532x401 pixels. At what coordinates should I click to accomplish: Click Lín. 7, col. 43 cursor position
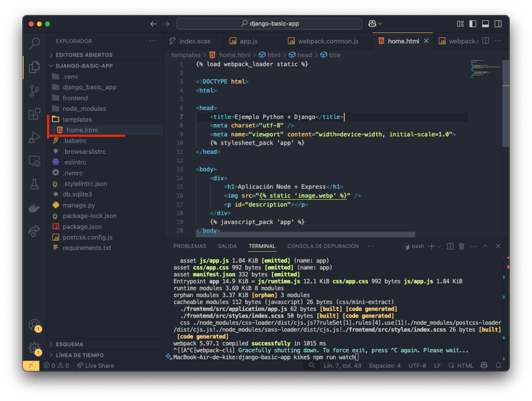tap(342, 366)
